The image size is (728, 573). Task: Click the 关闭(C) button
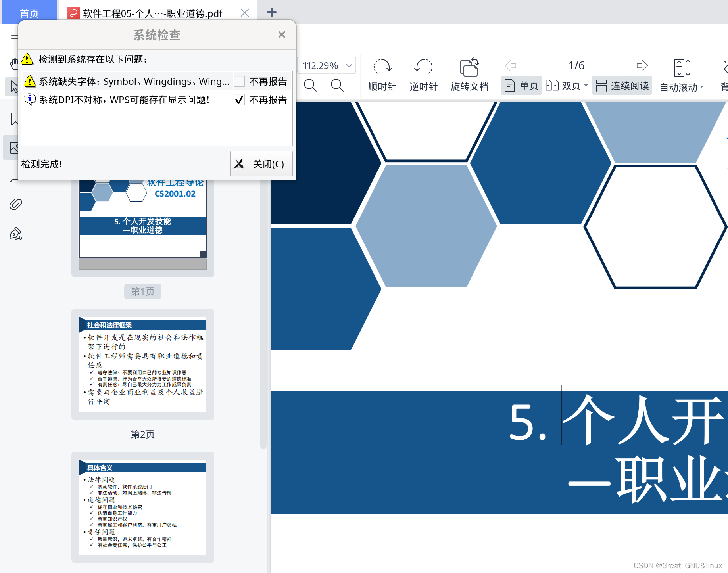261,164
